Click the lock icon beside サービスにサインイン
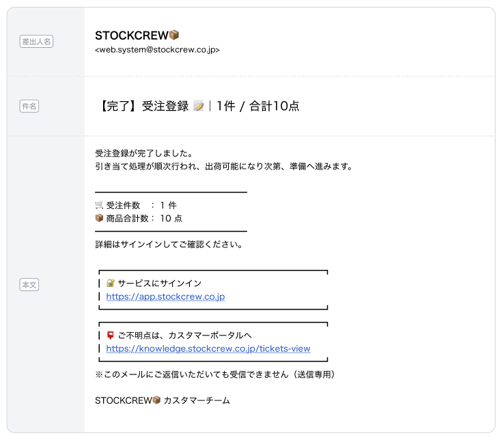The width and height of the screenshot is (504, 442). point(111,283)
